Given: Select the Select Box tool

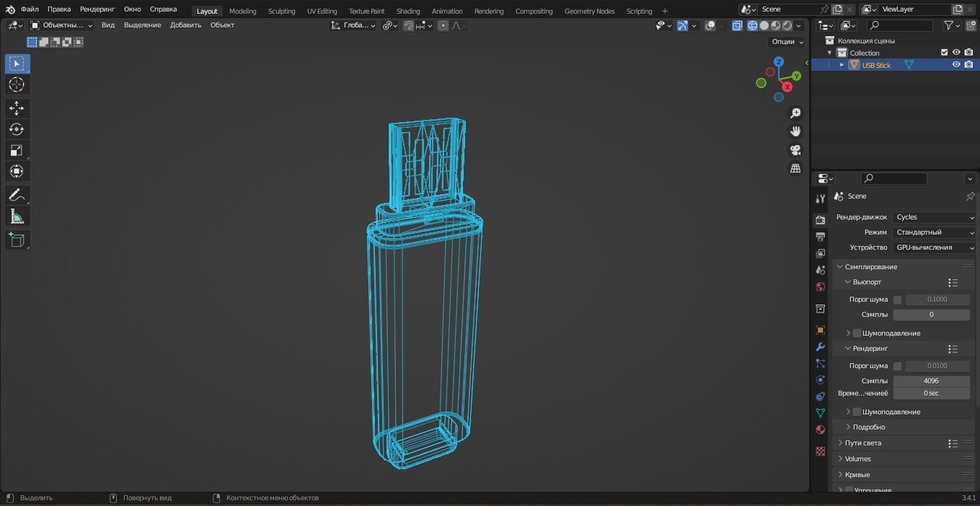Looking at the screenshot, I should [17, 64].
